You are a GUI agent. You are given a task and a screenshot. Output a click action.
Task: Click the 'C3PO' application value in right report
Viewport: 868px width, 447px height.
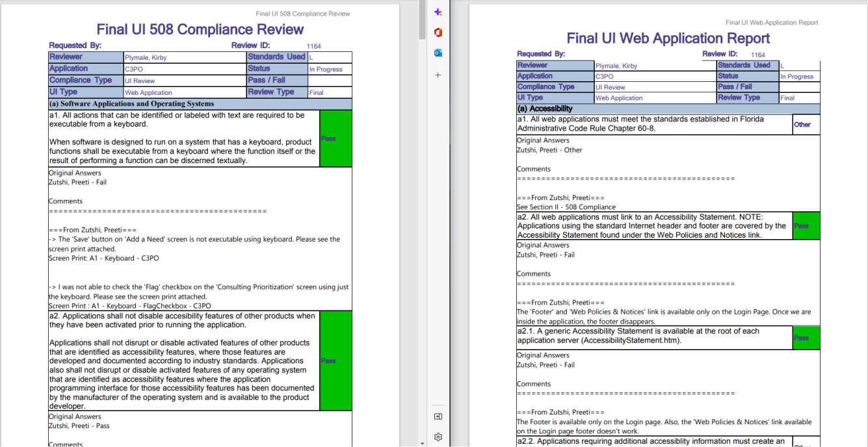coord(605,77)
